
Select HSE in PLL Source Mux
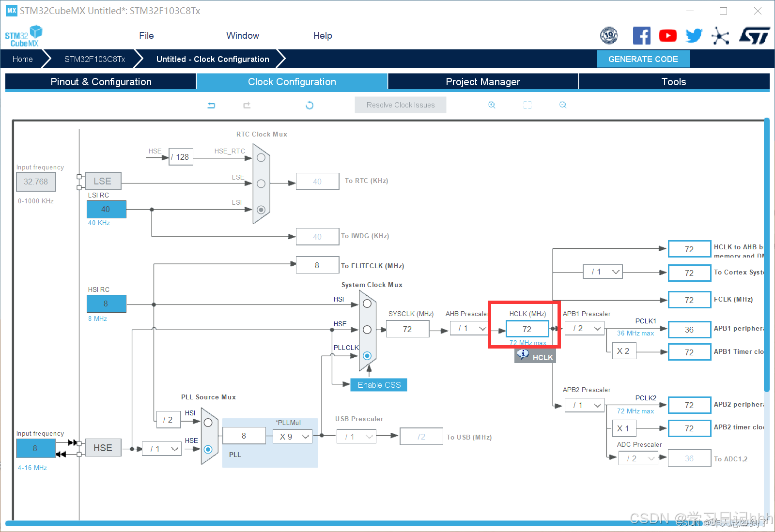coord(208,449)
